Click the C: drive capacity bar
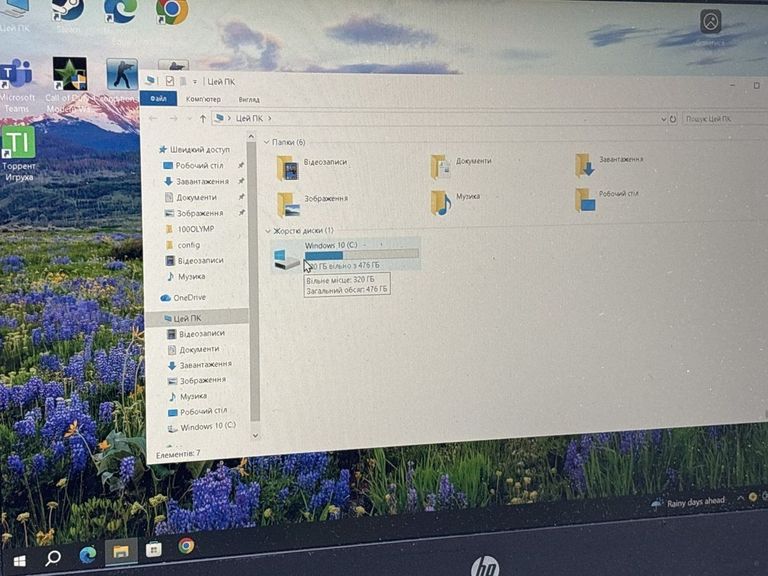768x576 pixels. tap(361, 255)
